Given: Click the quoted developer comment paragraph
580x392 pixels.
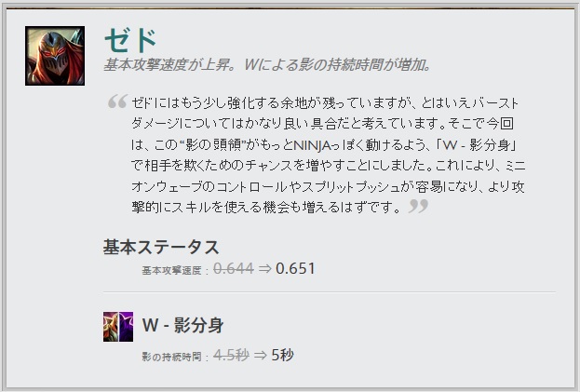Looking at the screenshot, I should [329, 155].
